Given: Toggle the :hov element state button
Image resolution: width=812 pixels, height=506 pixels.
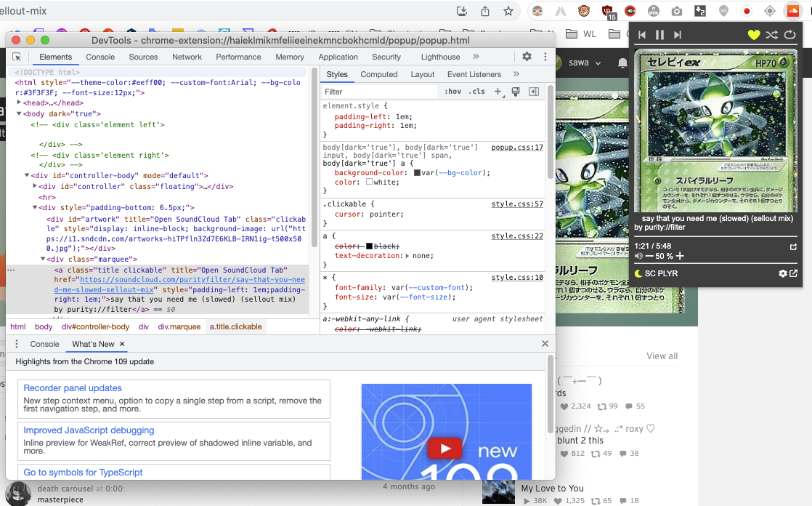Looking at the screenshot, I should [452, 92].
